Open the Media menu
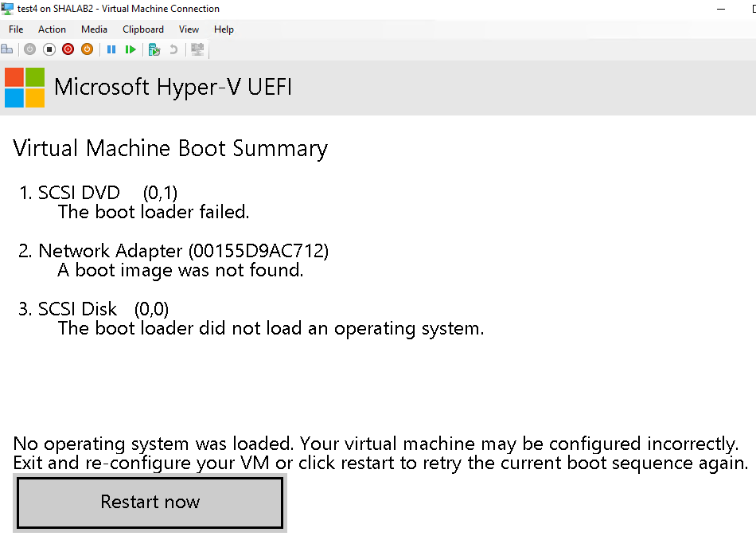This screenshot has height=540, width=756. (94, 29)
